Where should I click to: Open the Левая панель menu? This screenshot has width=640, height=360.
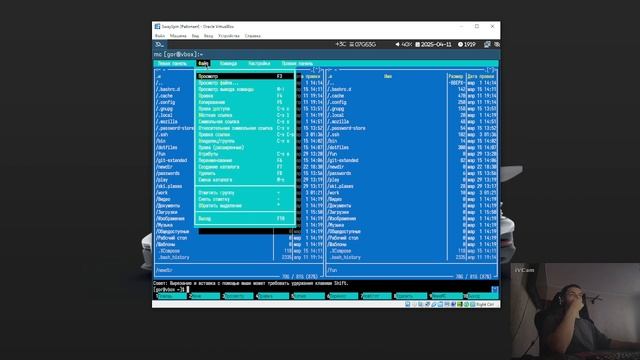(172, 64)
